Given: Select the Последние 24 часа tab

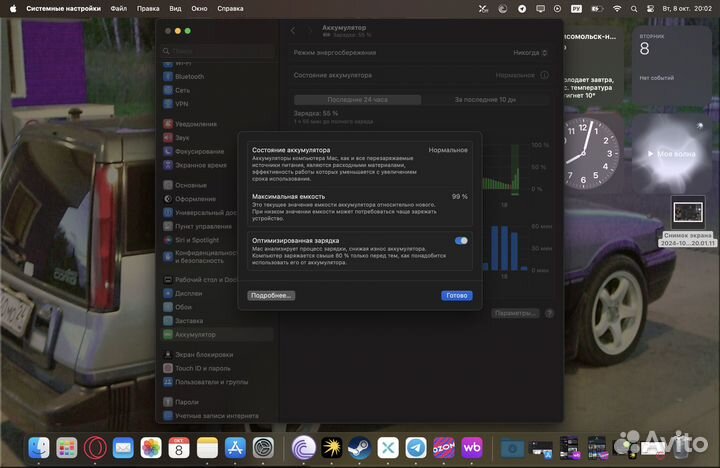Looking at the screenshot, I should click(357, 100).
